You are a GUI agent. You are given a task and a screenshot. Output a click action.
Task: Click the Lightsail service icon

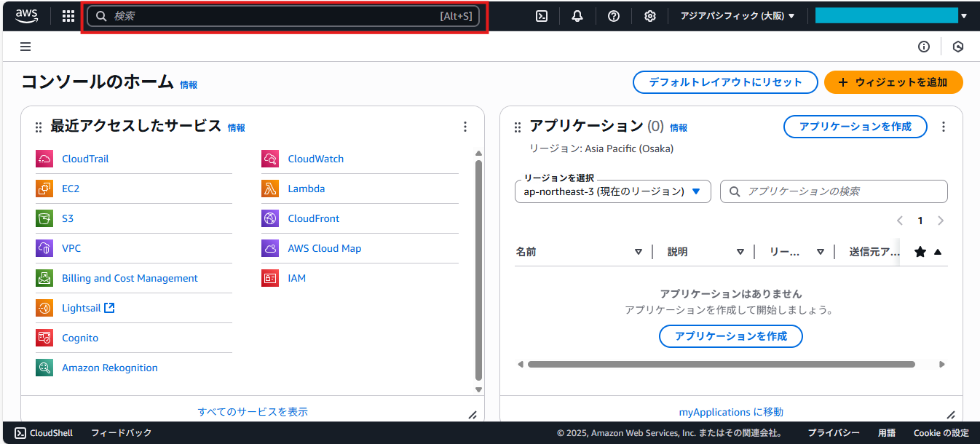44,308
